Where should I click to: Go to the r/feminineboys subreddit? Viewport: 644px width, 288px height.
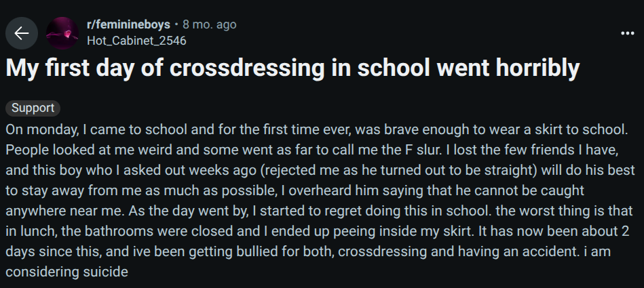[128, 25]
